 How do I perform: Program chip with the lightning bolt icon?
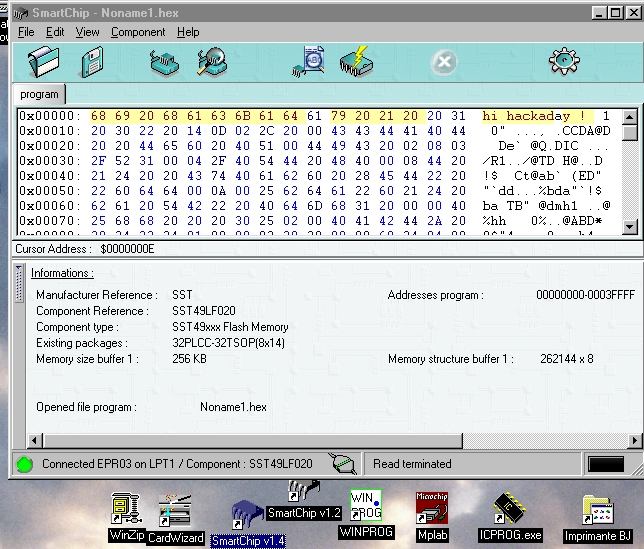(x=356, y=61)
